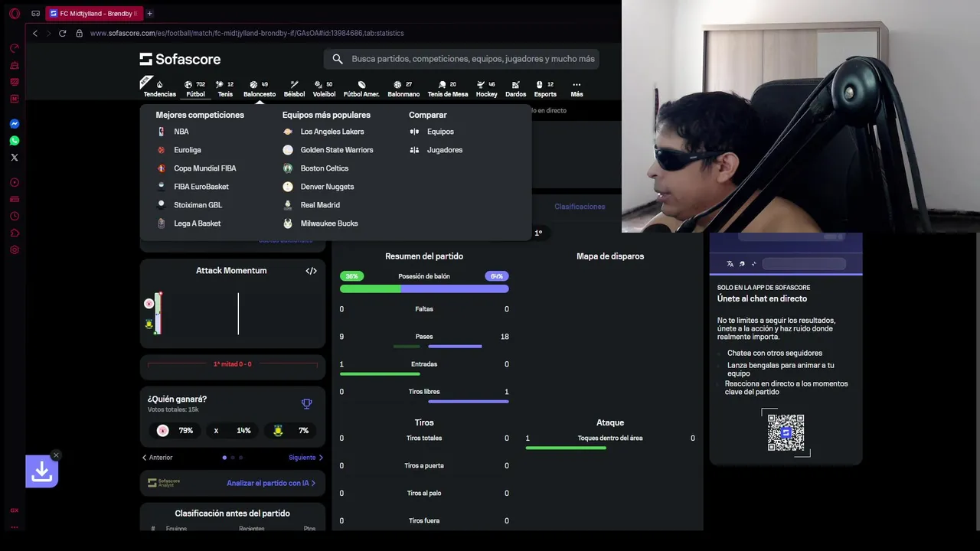This screenshot has height=551, width=980.
Task: Select the Tendencias sport tab
Action: click(x=159, y=89)
